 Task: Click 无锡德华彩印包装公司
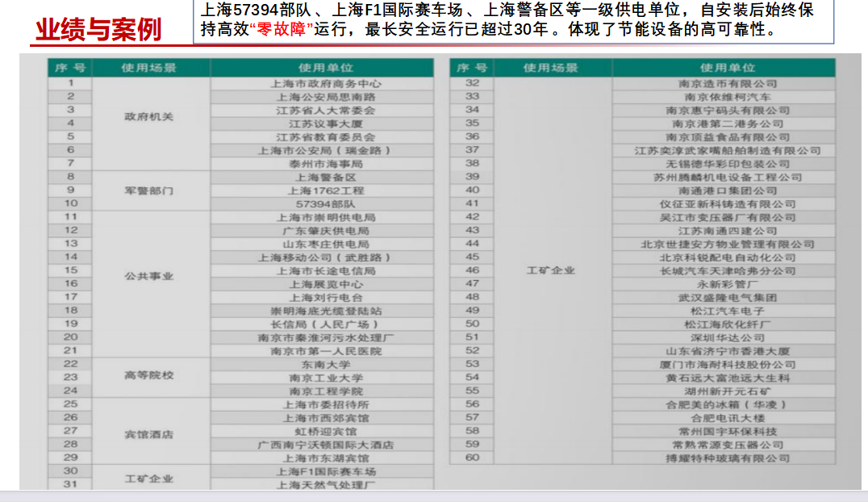[728, 164]
